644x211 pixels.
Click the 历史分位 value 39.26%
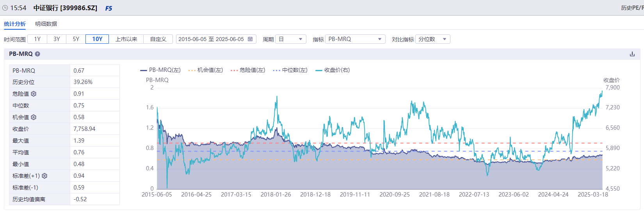[x=83, y=82]
